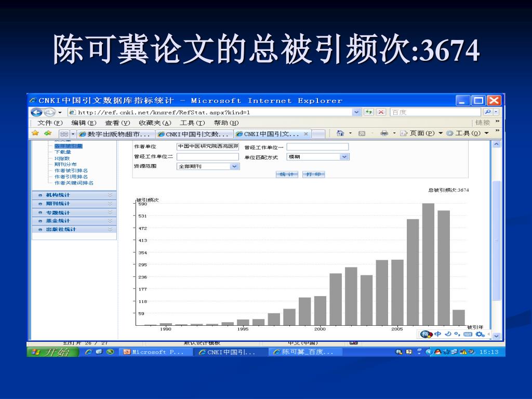Viewport: 532px width, 399px height.
Task: Click the 作者单位 input field
Action: coord(208,147)
